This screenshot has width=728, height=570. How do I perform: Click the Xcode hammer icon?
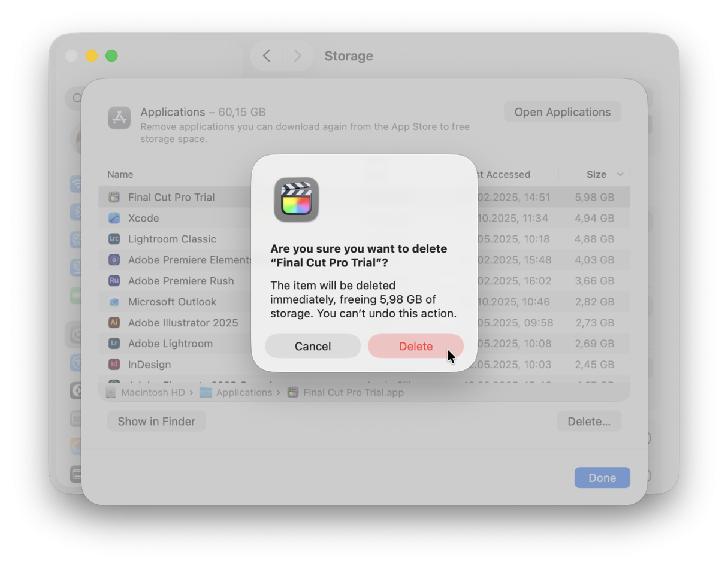click(x=115, y=218)
